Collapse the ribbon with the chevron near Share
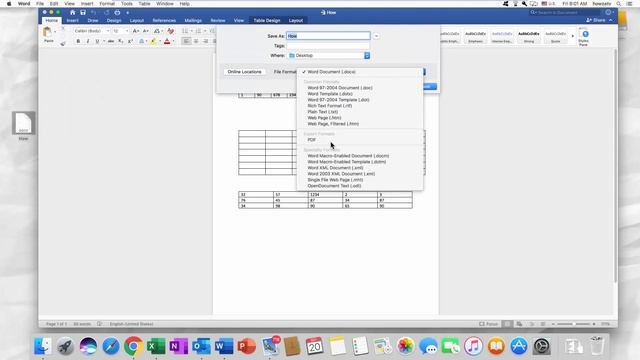Screen dimensions: 640x360 pyautogui.click(x=611, y=20)
